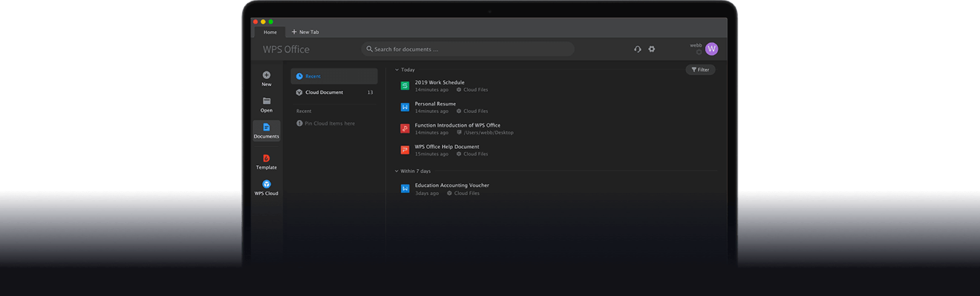
Task: Click Cloud Files under Personal Resume
Action: (476, 111)
